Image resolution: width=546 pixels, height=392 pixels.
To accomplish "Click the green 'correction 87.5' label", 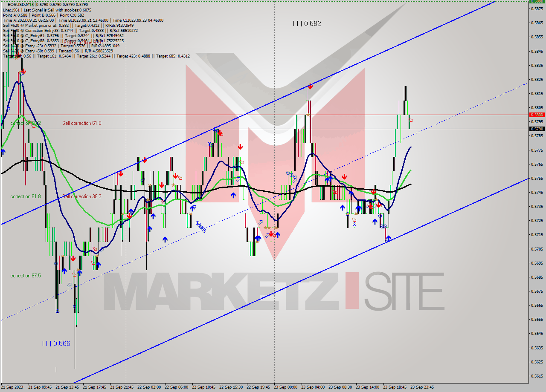I will coord(26,276).
